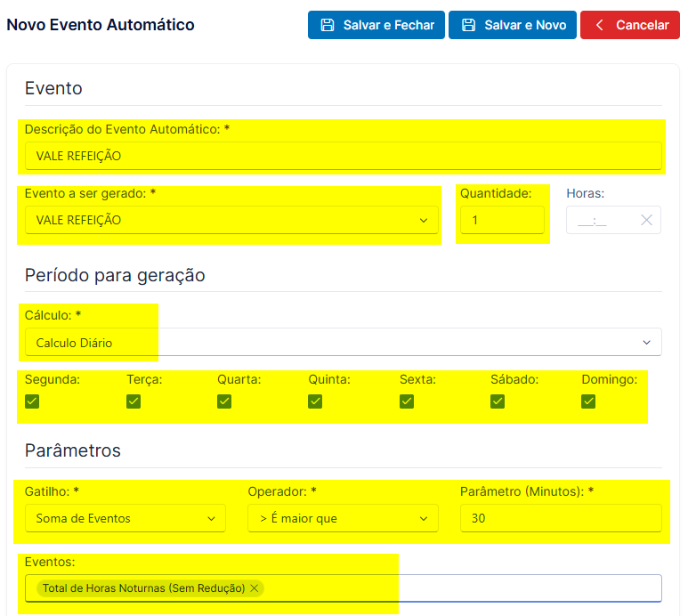
Task: Click the Período para geração heading
Action: coord(115,276)
